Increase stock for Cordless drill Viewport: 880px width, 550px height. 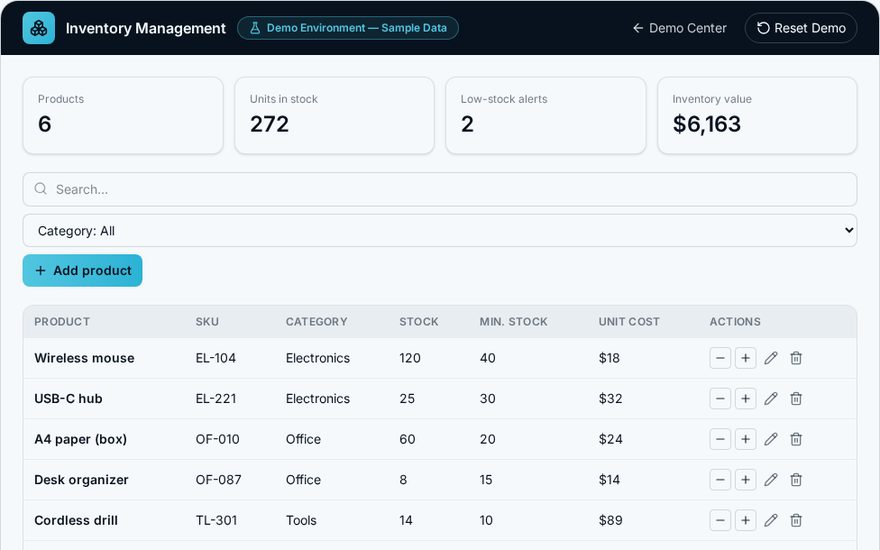745,520
